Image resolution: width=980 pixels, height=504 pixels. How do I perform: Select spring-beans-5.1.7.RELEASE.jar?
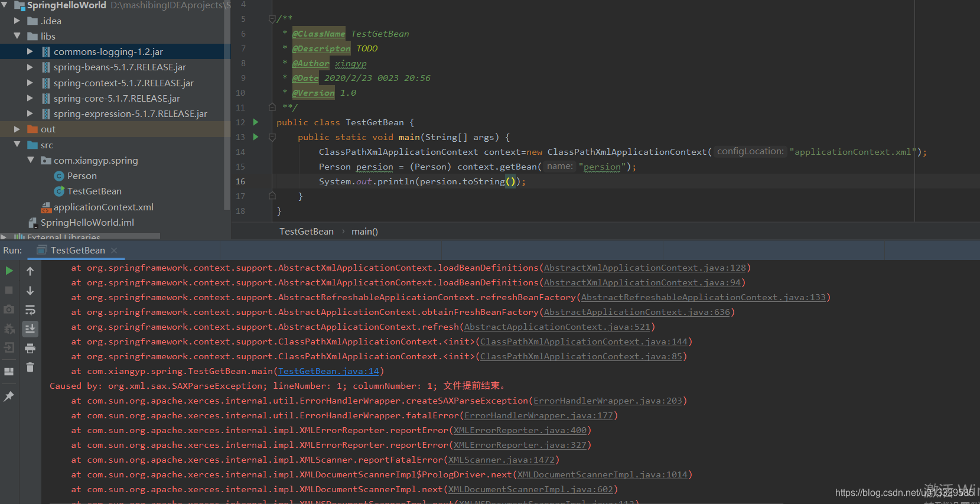(x=120, y=67)
